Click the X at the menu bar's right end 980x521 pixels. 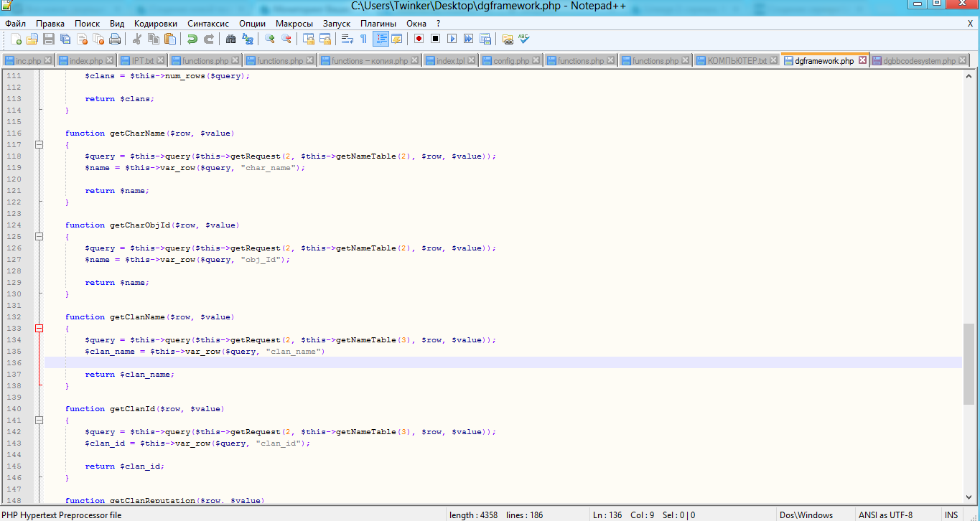click(x=970, y=23)
